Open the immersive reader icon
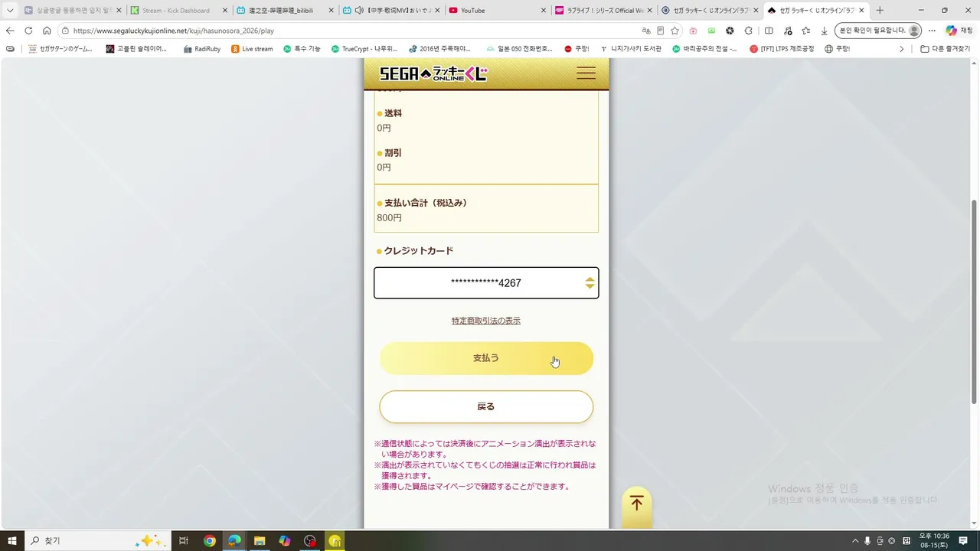 click(x=660, y=31)
